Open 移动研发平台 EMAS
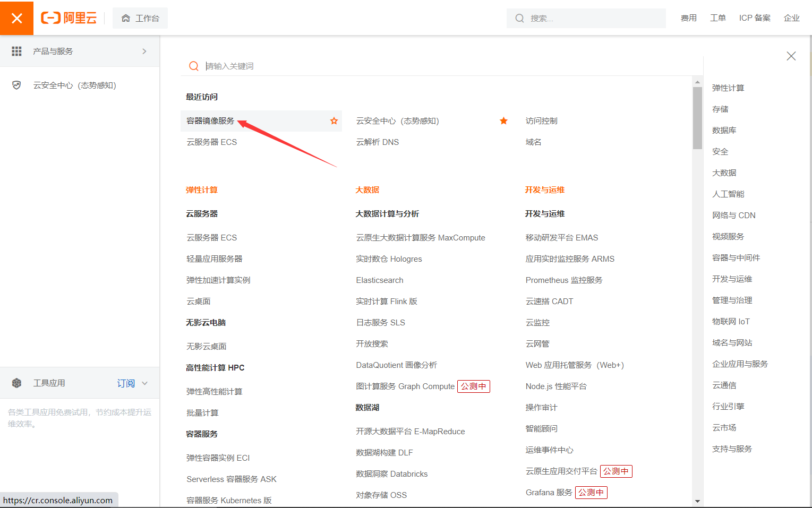The height and width of the screenshot is (508, 812). tap(561, 238)
